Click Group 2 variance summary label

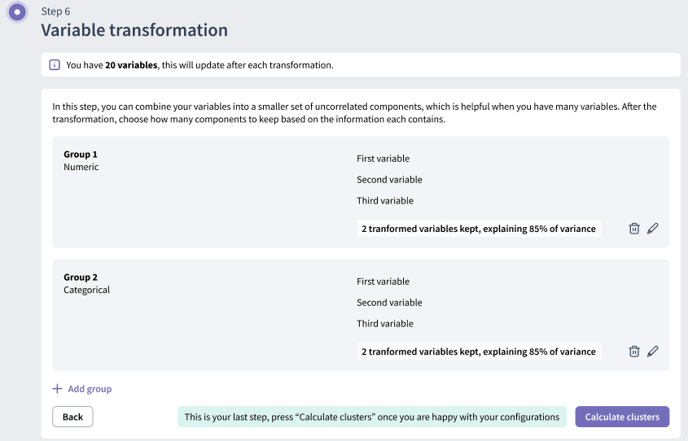coord(478,352)
